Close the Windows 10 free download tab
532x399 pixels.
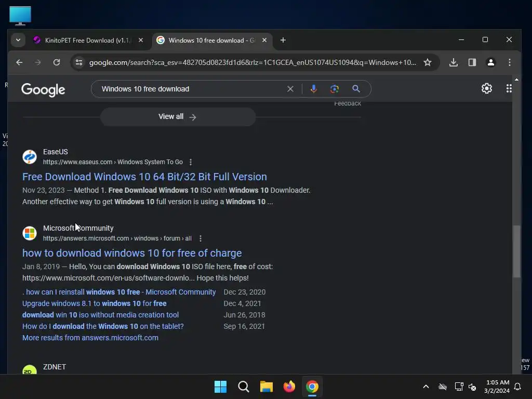point(264,40)
